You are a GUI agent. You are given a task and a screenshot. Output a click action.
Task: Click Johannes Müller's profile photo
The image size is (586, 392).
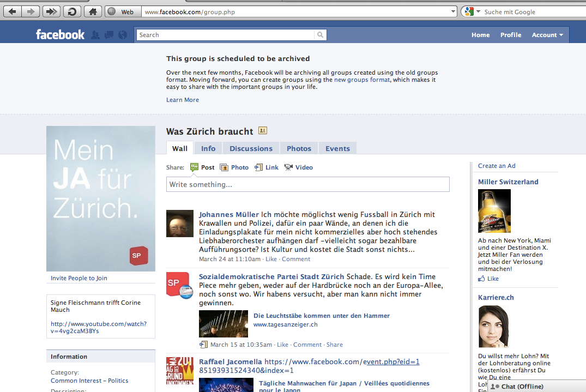click(x=180, y=224)
